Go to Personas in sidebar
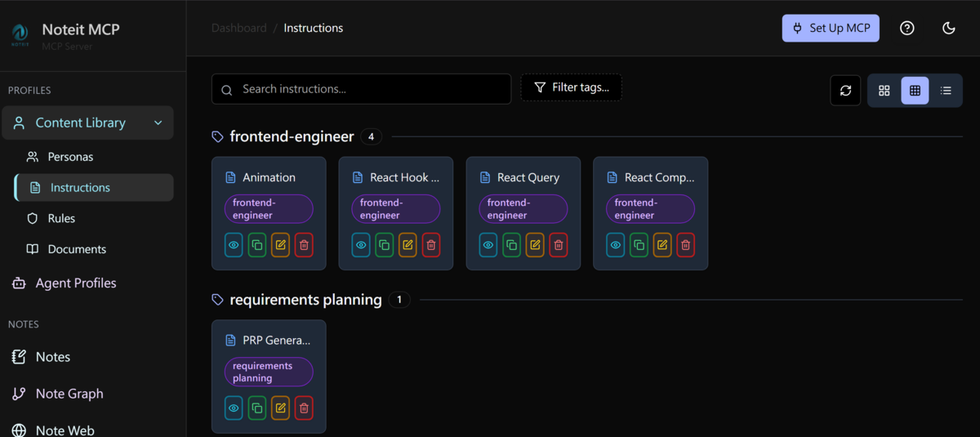 70,157
